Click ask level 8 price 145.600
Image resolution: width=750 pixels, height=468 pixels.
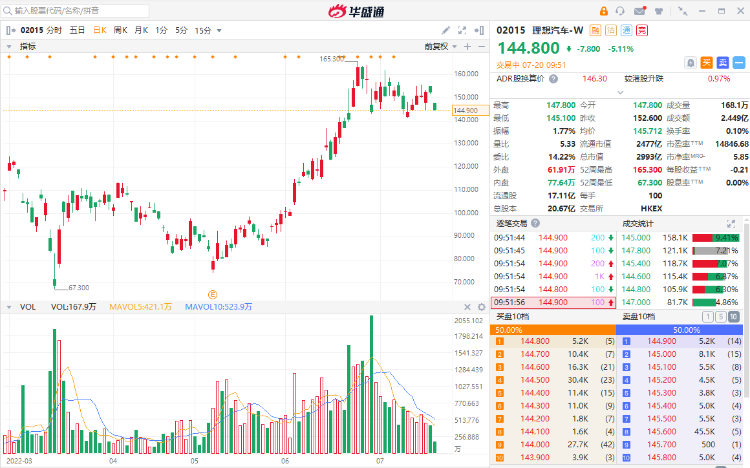point(662,432)
